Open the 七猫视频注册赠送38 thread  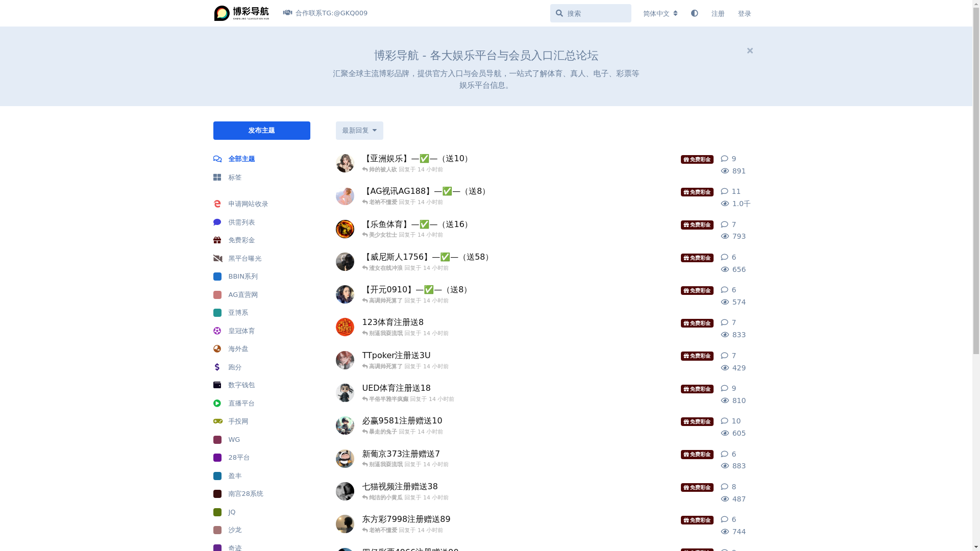pos(400,487)
